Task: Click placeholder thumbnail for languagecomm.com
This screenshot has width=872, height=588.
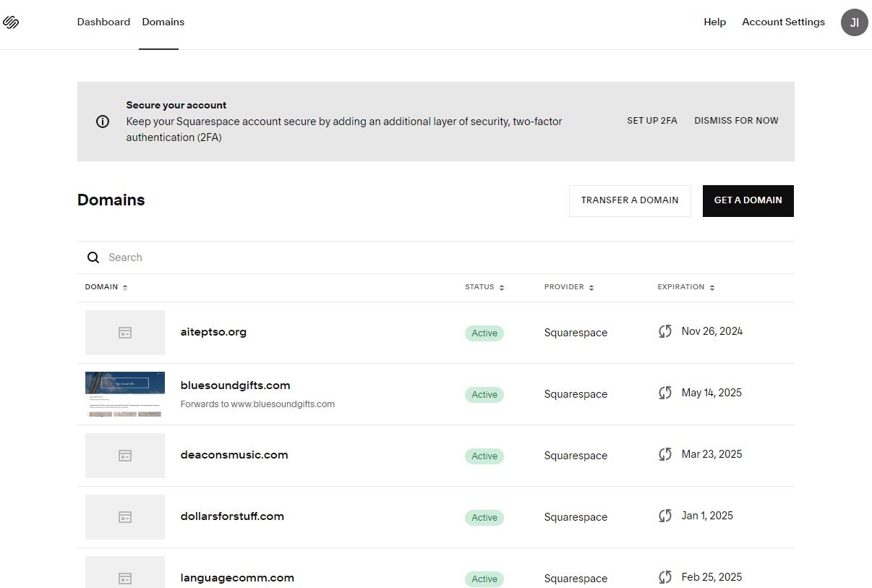Action: pyautogui.click(x=125, y=572)
